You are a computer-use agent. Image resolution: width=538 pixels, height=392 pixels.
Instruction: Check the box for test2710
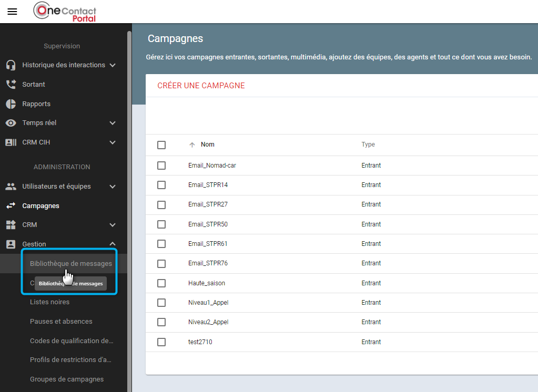(161, 342)
